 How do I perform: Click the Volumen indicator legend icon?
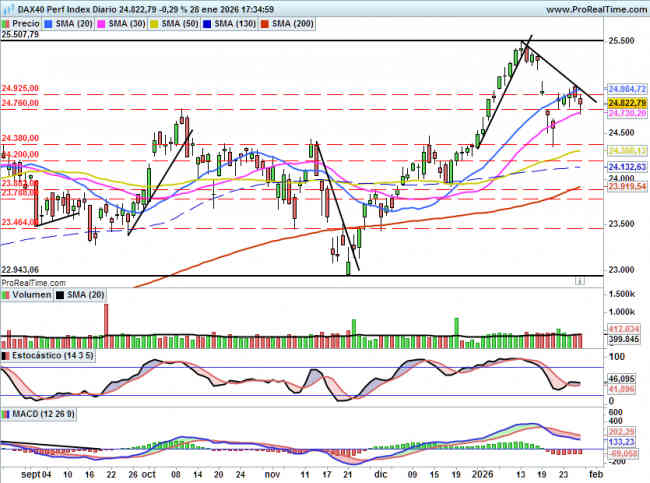6,295
